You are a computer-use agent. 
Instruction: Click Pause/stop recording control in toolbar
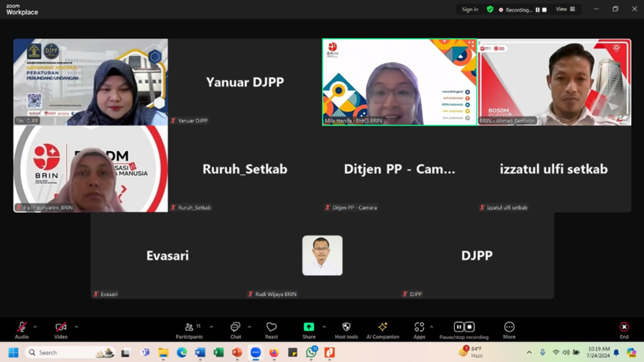tap(464, 330)
